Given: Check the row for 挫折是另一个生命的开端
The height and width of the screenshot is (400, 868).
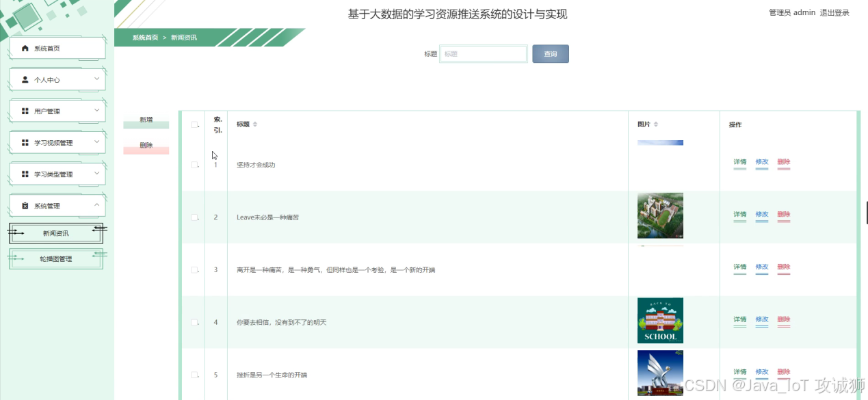Looking at the screenshot, I should 194,375.
